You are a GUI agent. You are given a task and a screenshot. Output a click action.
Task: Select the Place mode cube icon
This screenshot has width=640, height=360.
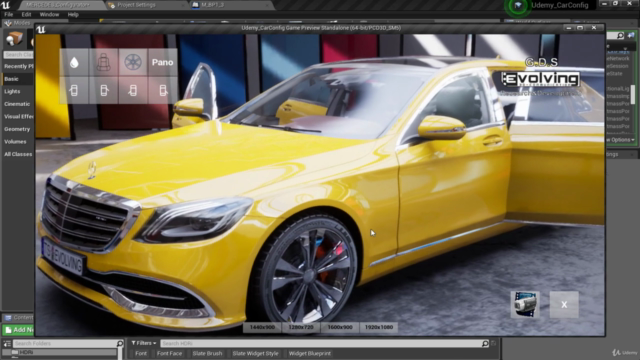click(14, 39)
